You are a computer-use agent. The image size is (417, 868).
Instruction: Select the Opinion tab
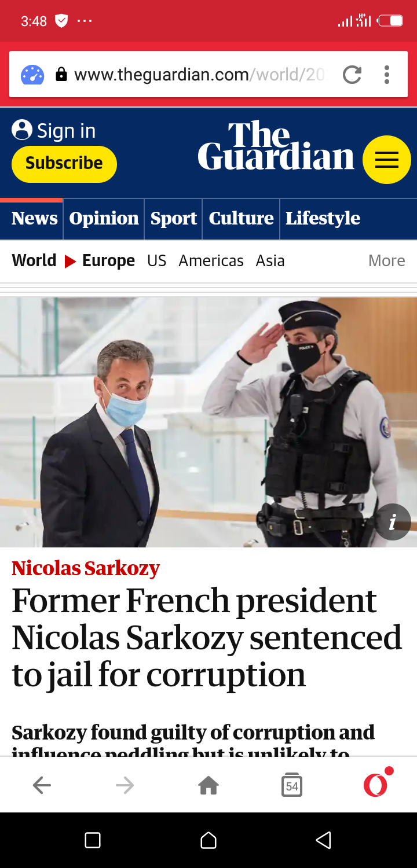pos(104,219)
